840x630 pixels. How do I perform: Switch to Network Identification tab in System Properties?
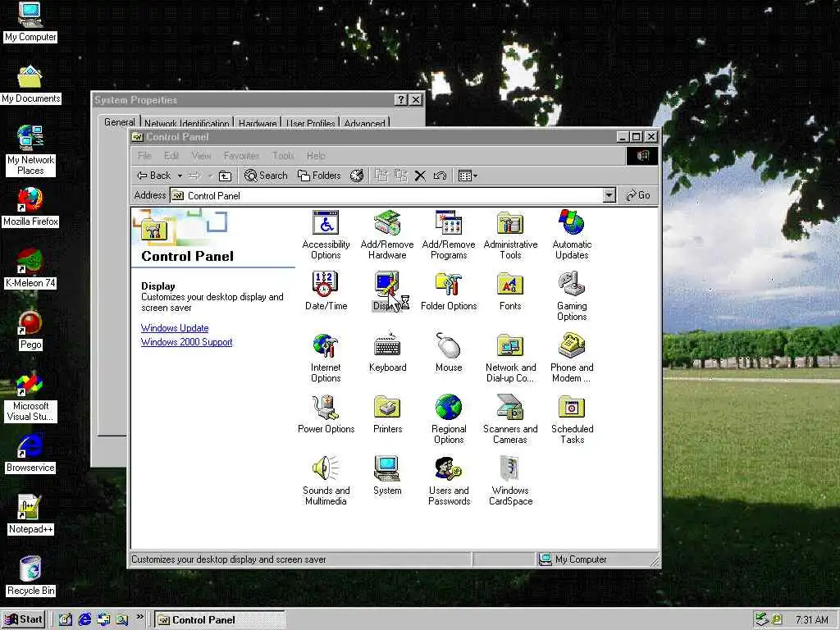pos(186,123)
